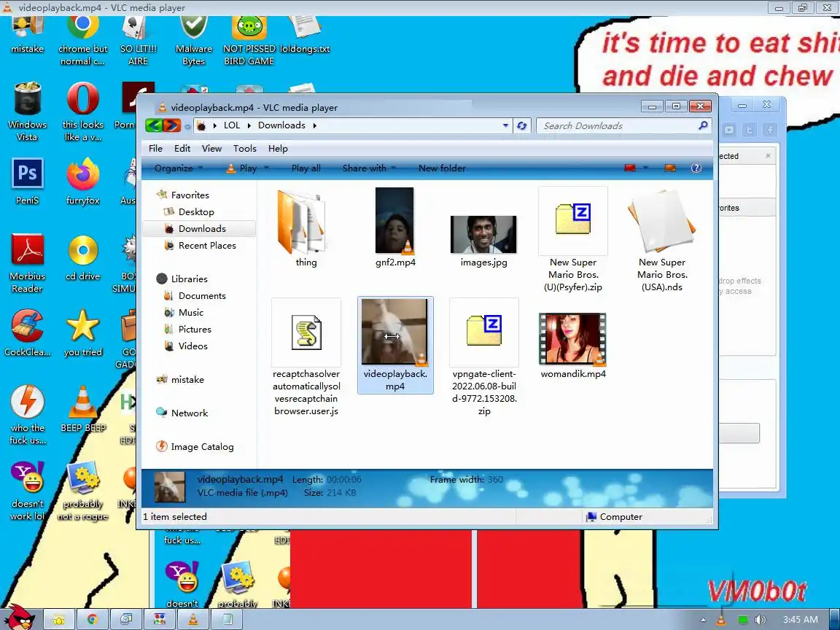This screenshot has height=630, width=840.
Task: Select womandik.mp4 video file
Action: tap(573, 346)
